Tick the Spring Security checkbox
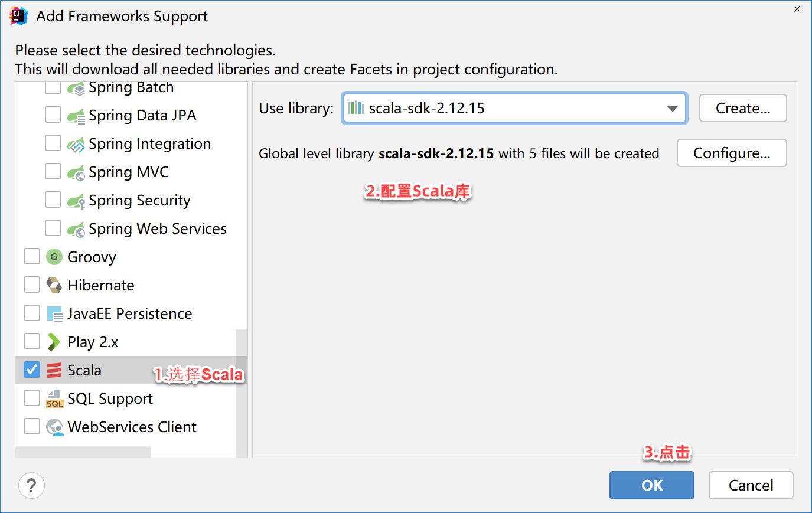812x513 pixels. [53, 200]
